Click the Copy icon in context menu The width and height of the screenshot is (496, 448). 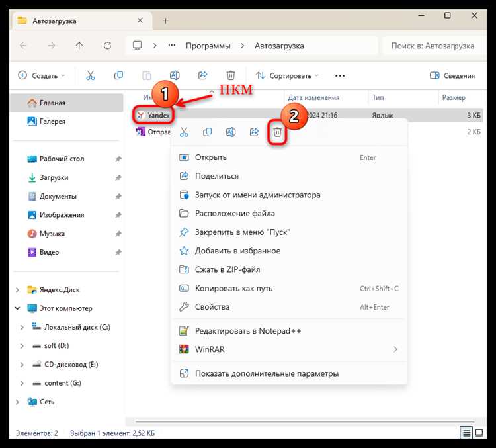click(x=207, y=132)
